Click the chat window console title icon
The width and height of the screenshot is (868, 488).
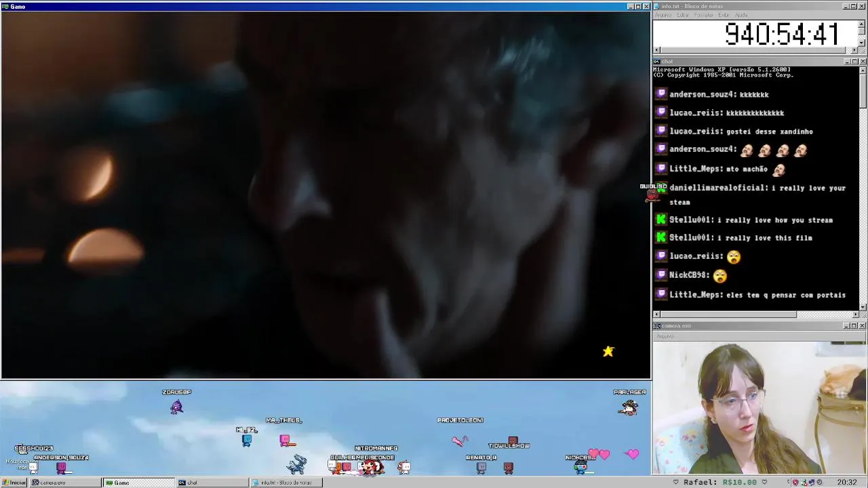[x=656, y=62]
